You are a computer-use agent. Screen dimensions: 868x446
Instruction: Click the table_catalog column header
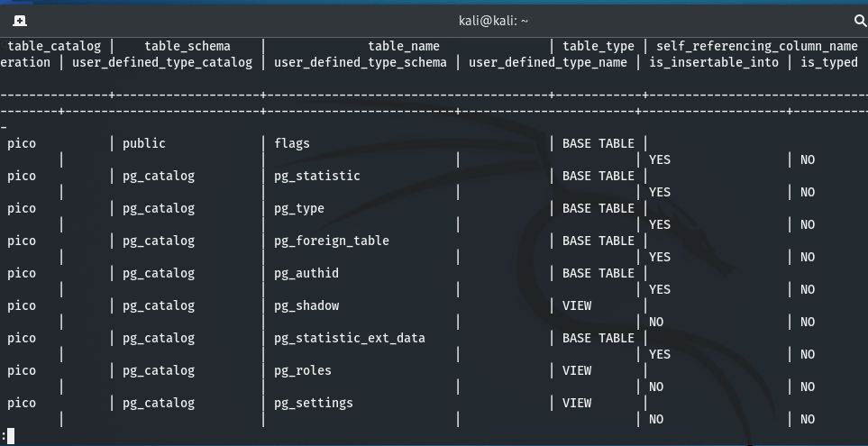[54, 46]
